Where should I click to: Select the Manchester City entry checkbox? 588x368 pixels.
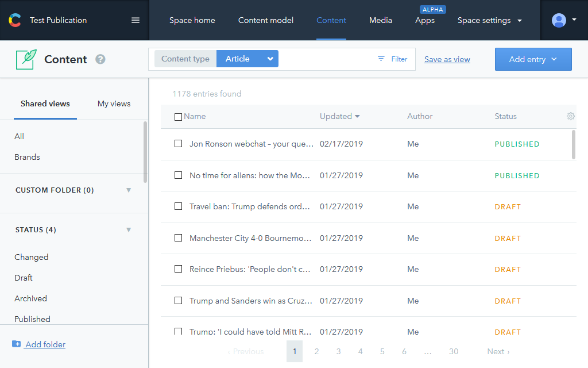pos(178,238)
